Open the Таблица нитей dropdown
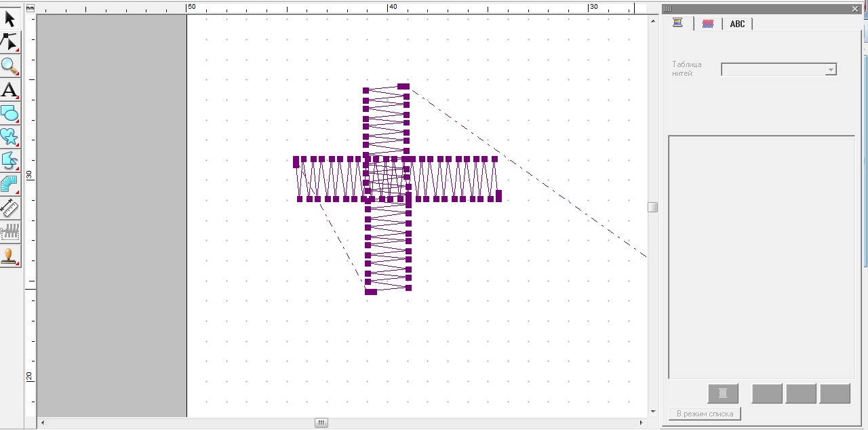Image resolution: width=868 pixels, height=430 pixels. [x=778, y=69]
